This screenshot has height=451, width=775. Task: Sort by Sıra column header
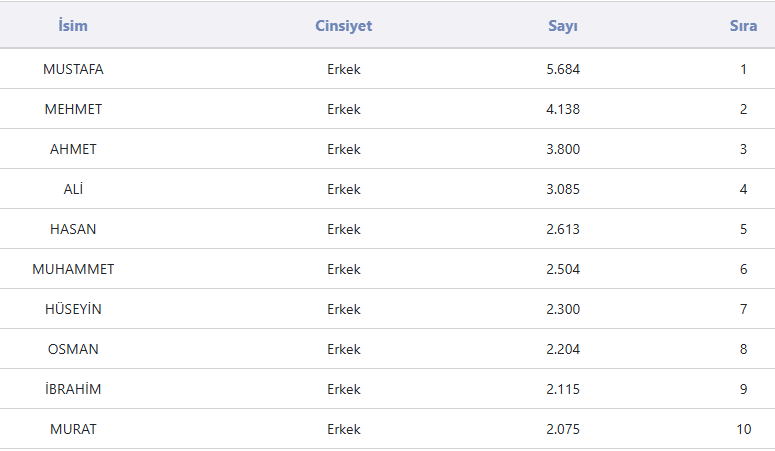743,26
